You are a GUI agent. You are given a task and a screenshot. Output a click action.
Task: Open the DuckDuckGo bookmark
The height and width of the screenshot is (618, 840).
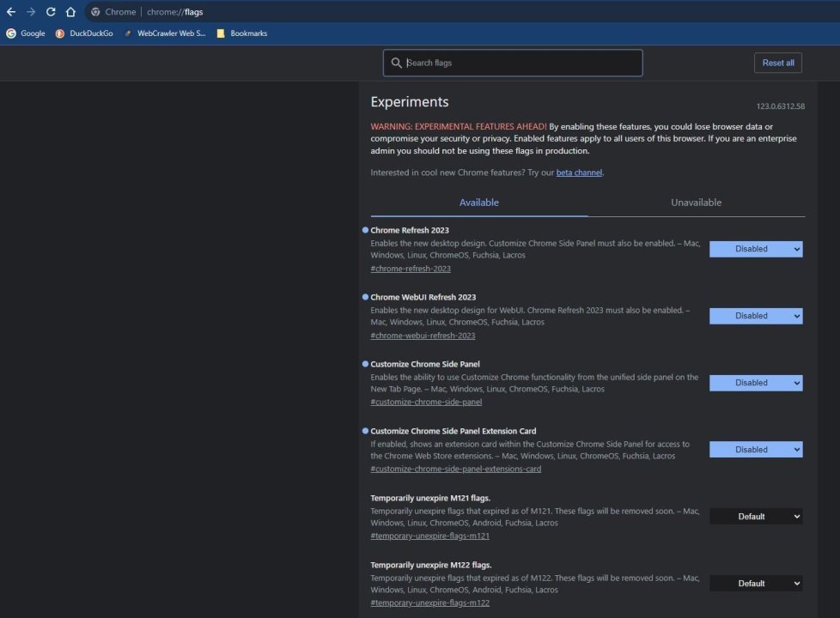click(x=84, y=33)
